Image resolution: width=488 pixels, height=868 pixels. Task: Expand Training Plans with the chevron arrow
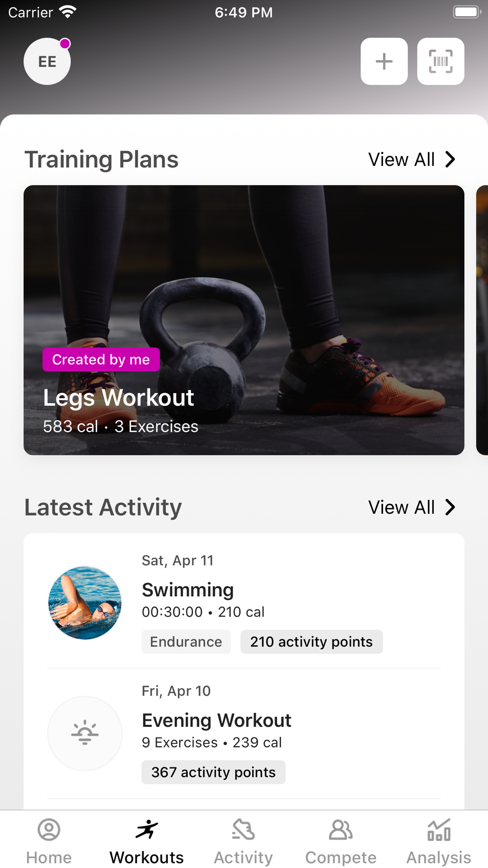point(450,159)
